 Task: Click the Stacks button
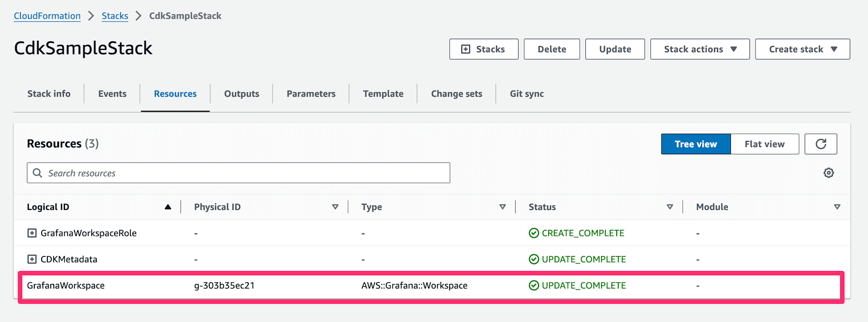(x=484, y=49)
